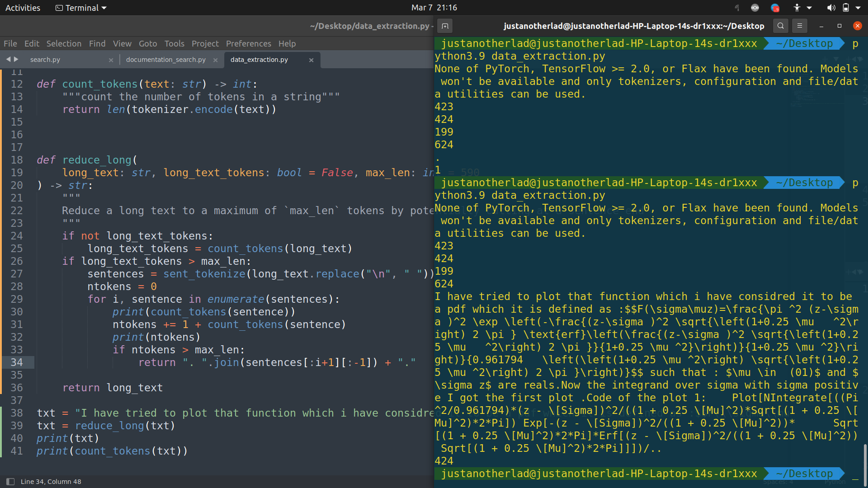Click the volume icon in the top bar
868x488 pixels.
coord(831,7)
